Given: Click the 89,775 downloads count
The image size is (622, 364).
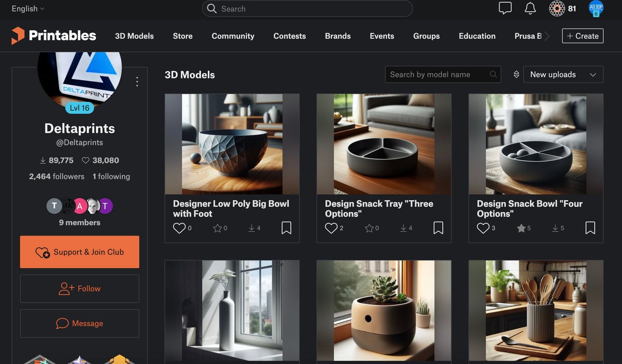Looking at the screenshot, I should [x=56, y=161].
